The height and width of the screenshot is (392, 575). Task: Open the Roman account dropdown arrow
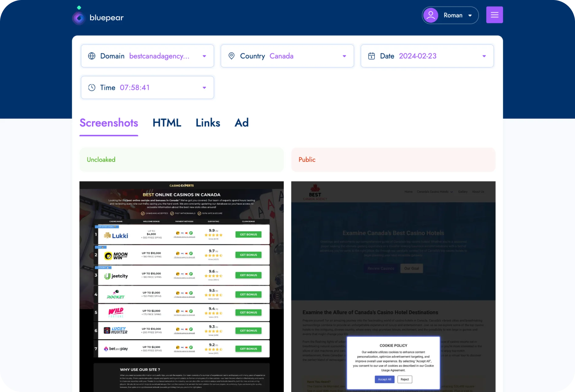[470, 15]
